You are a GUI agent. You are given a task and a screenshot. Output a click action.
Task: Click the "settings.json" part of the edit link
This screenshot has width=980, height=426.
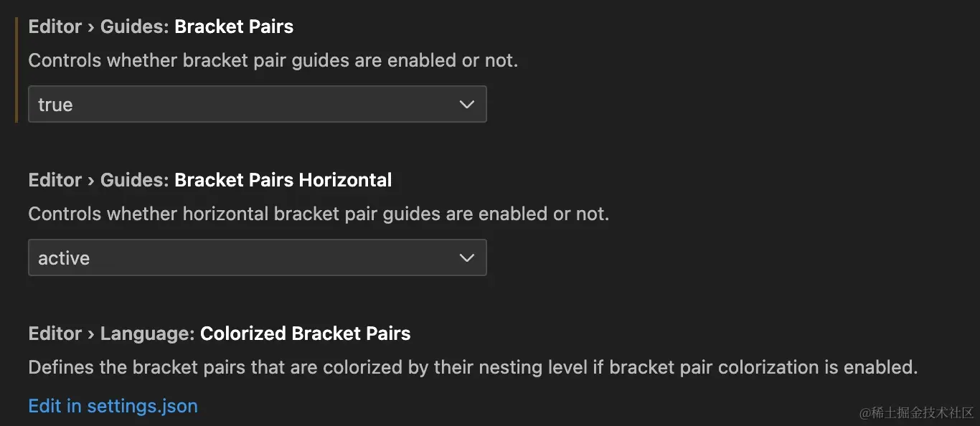[x=142, y=406]
